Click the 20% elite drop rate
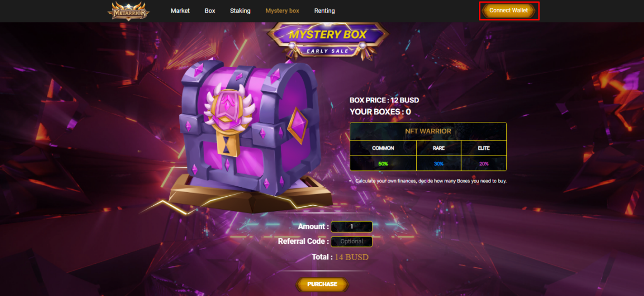The height and width of the screenshot is (296, 644). point(484,164)
